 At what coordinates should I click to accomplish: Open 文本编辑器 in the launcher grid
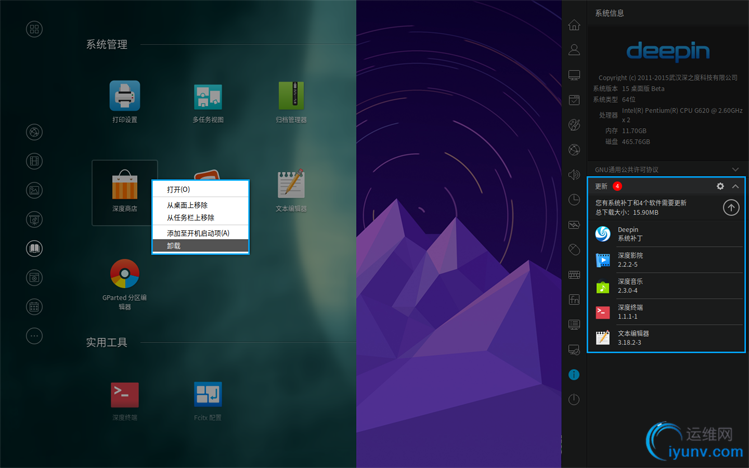(x=291, y=183)
